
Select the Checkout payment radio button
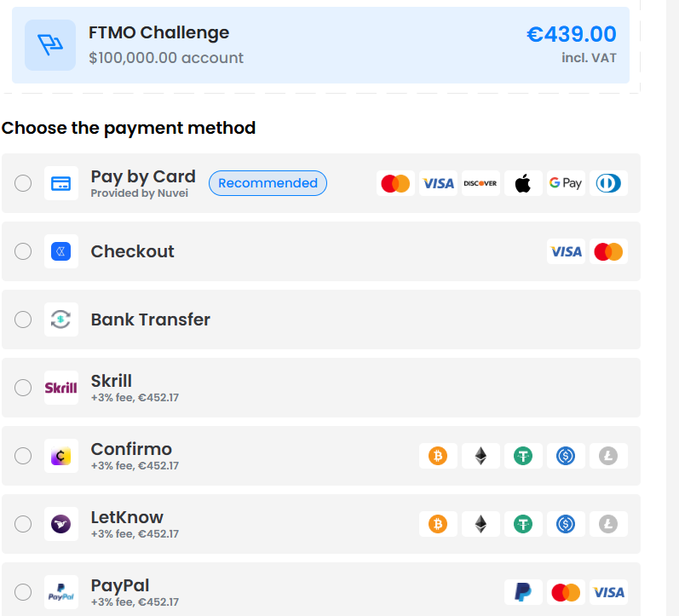pos(23,251)
